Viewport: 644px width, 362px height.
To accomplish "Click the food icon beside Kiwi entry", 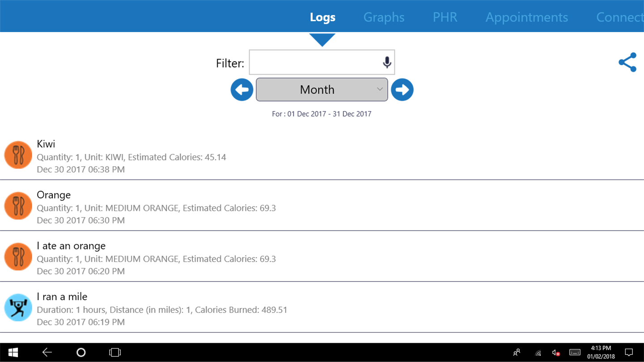I will pyautogui.click(x=18, y=155).
